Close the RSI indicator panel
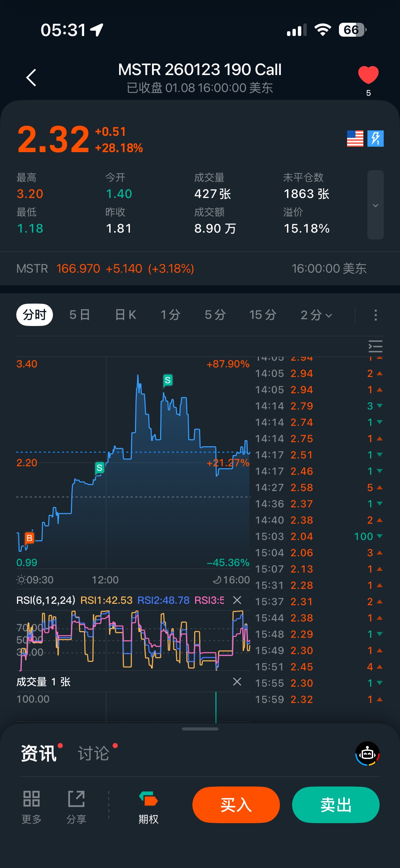Viewport: 400px width, 868px height. [237, 600]
